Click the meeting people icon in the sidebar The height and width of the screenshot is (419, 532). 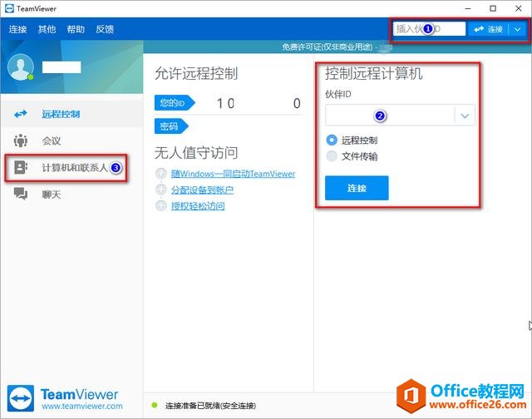coord(20,140)
